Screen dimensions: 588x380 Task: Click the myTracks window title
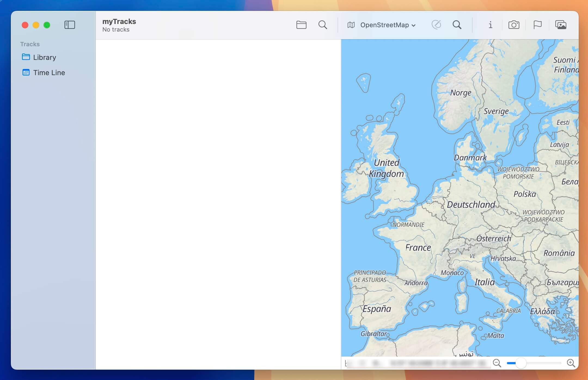point(119,22)
